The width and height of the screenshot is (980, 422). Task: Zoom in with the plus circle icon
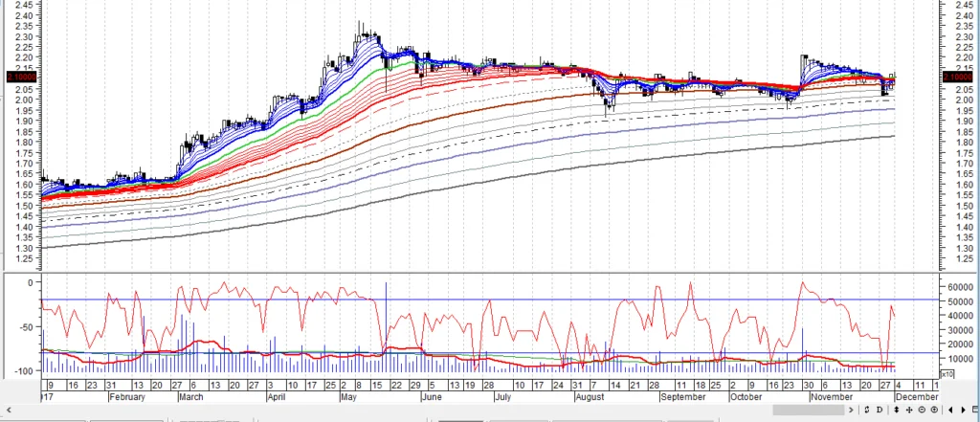(934, 411)
